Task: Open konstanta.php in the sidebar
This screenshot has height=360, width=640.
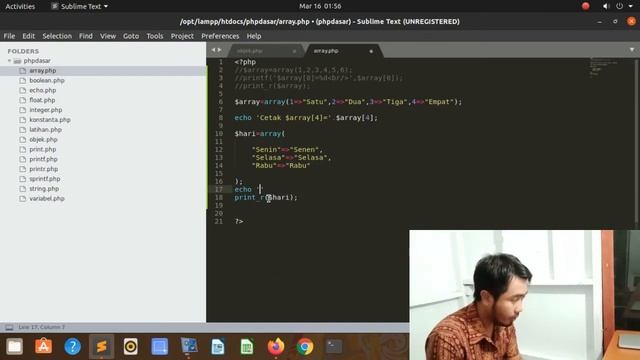Action: pyautogui.click(x=50, y=120)
